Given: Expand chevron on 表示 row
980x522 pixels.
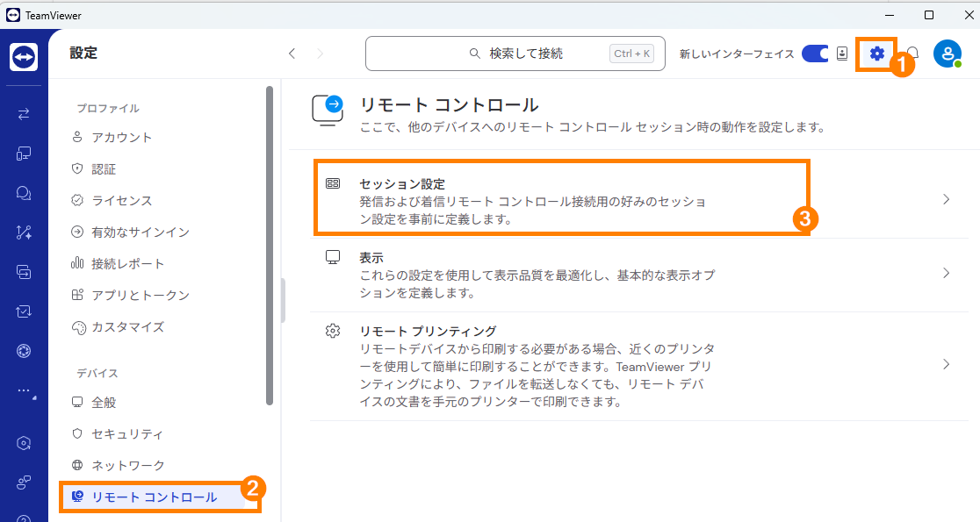Looking at the screenshot, I should click(x=947, y=274).
